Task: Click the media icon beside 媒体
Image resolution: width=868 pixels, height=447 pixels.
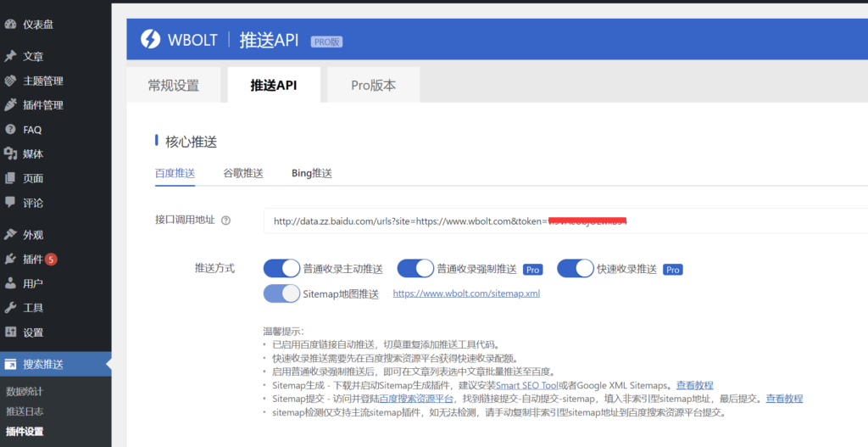Action: 10,154
